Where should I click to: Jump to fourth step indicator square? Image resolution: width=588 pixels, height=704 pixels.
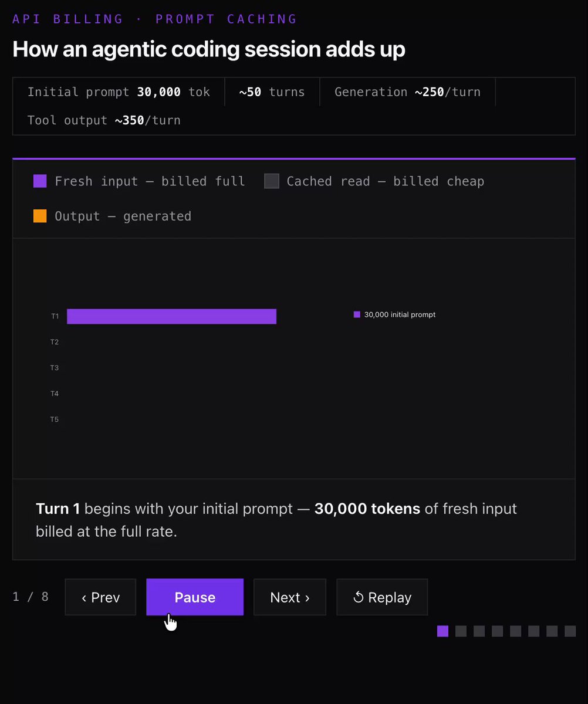(x=498, y=631)
